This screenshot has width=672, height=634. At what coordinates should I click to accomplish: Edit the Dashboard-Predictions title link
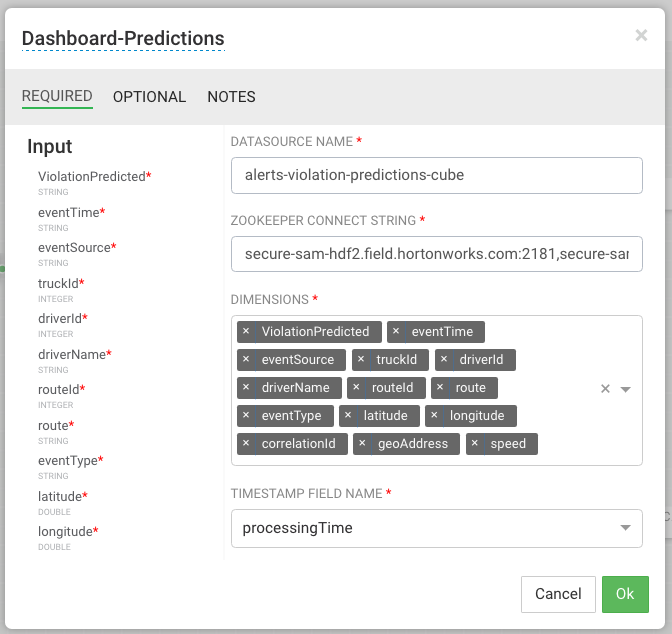[123, 39]
